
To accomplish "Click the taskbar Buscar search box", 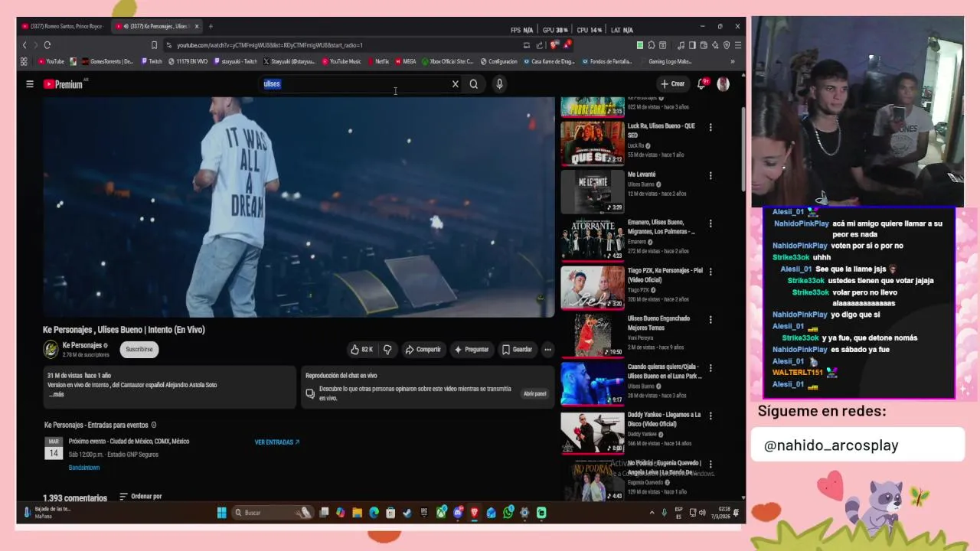I will coord(271,513).
